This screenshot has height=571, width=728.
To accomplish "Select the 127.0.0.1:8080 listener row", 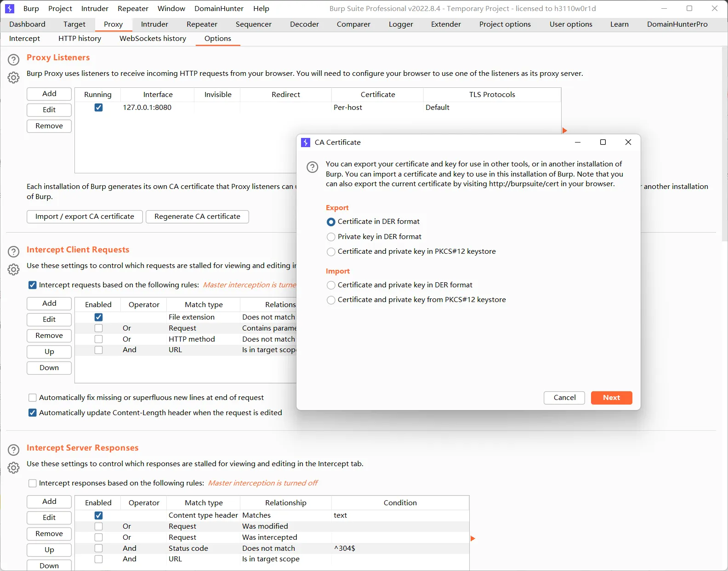I will pyautogui.click(x=318, y=108).
